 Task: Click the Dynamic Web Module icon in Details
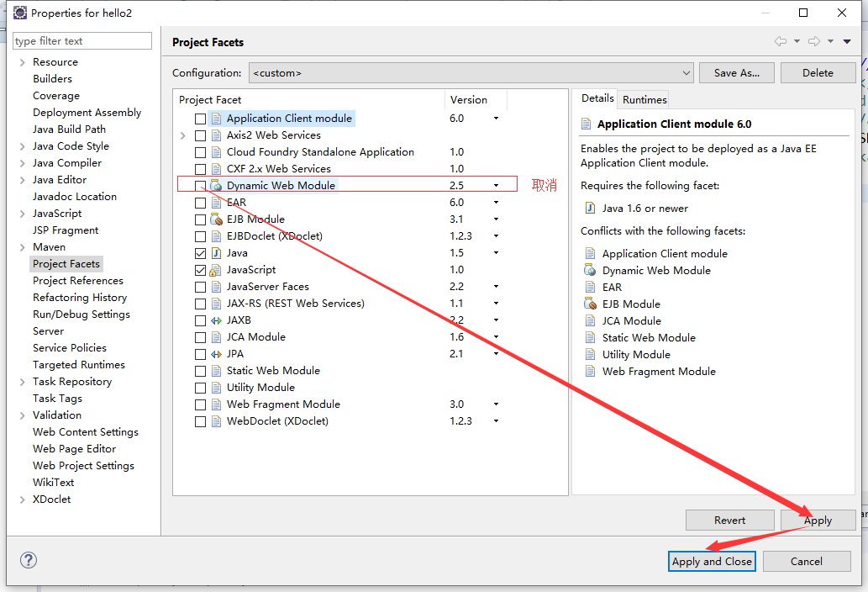coord(590,270)
